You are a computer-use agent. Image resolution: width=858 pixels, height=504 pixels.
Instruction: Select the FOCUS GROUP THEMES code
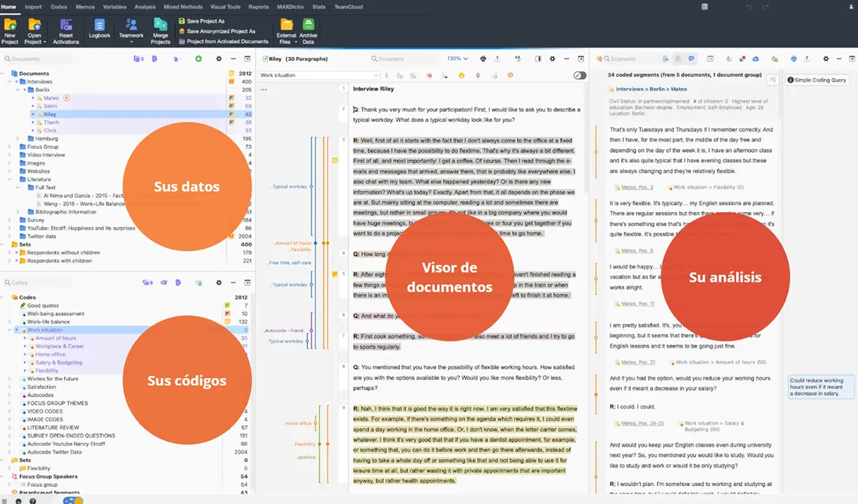tap(57, 403)
